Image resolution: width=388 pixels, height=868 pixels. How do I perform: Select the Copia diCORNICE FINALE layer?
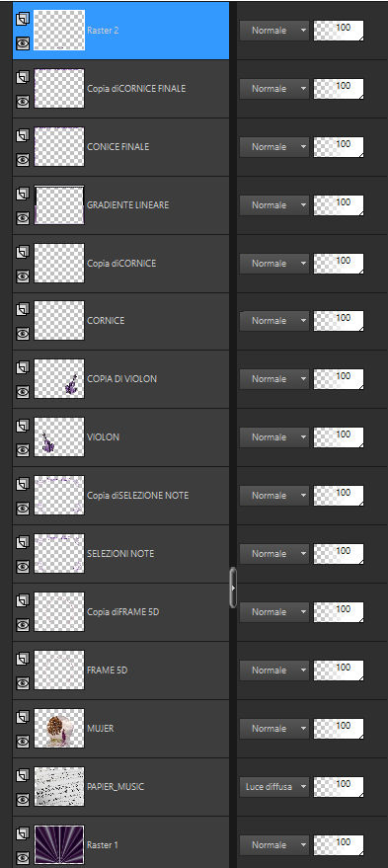(x=120, y=89)
